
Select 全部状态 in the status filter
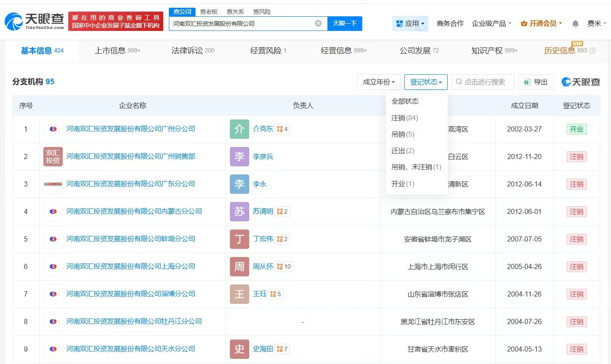(x=405, y=101)
